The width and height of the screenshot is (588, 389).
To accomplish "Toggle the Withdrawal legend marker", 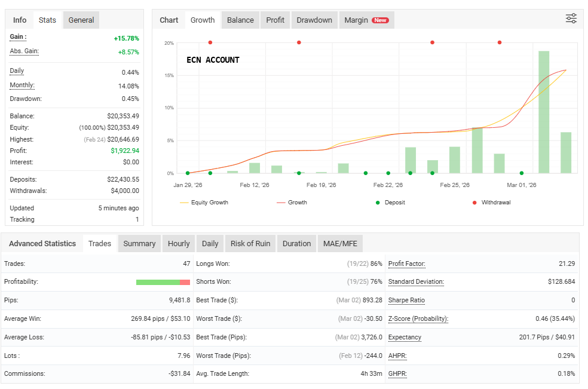I will [x=491, y=203].
